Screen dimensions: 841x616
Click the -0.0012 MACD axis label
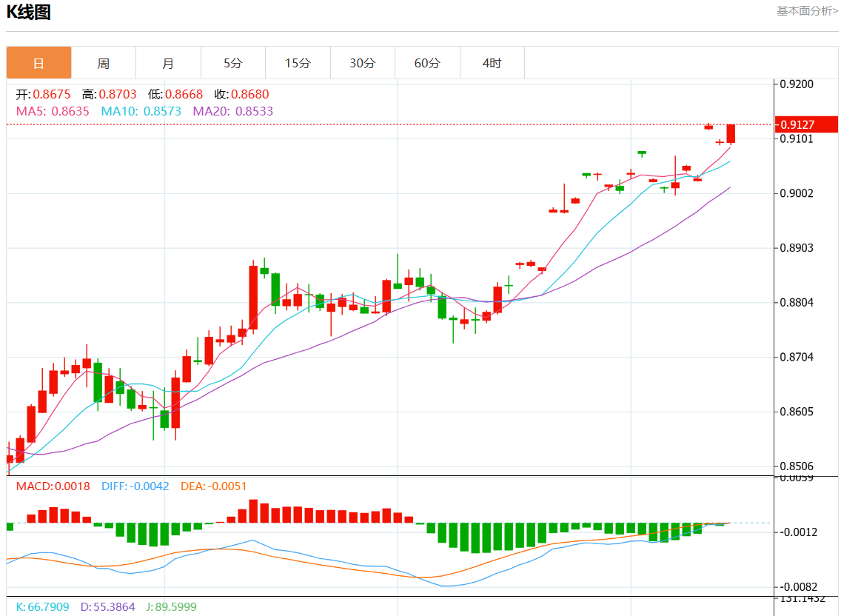coord(799,532)
